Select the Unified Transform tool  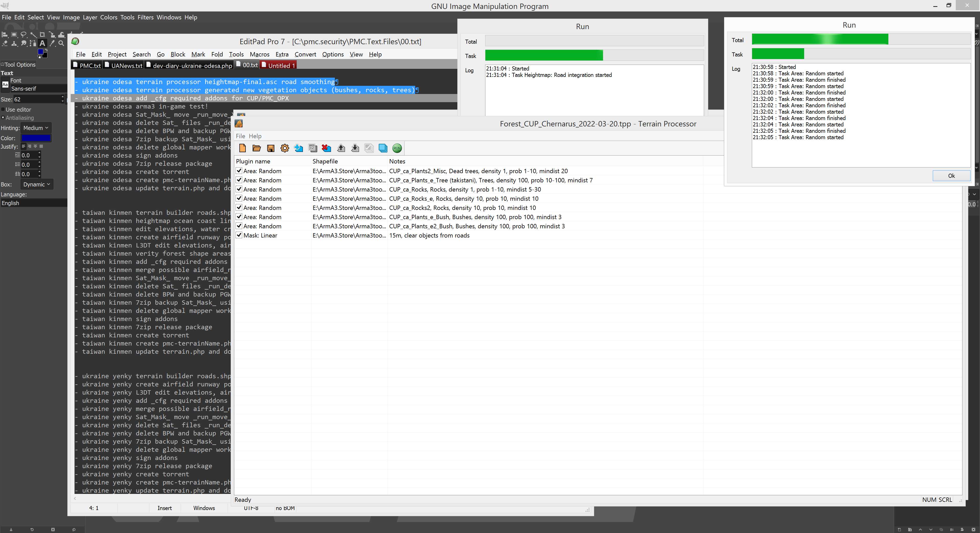coord(52,35)
